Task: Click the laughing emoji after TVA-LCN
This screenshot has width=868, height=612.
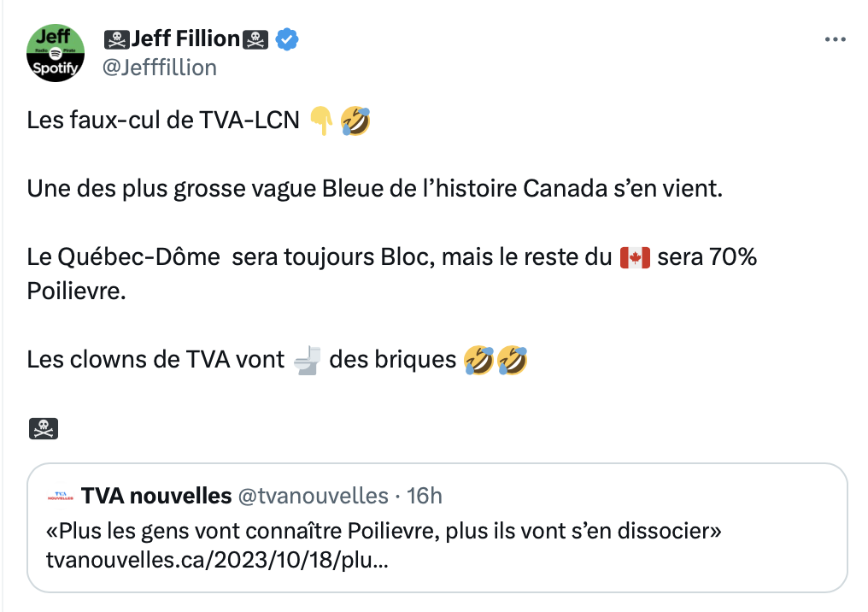Action: pyautogui.click(x=355, y=121)
